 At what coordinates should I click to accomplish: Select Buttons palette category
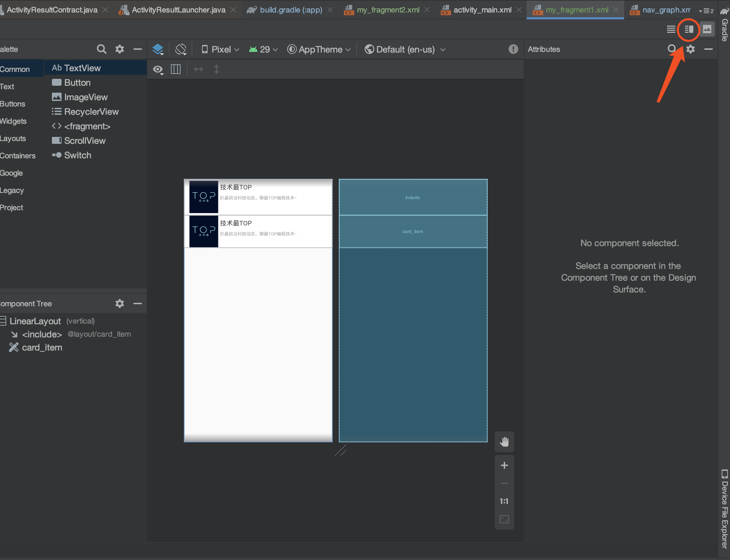pos(21,104)
